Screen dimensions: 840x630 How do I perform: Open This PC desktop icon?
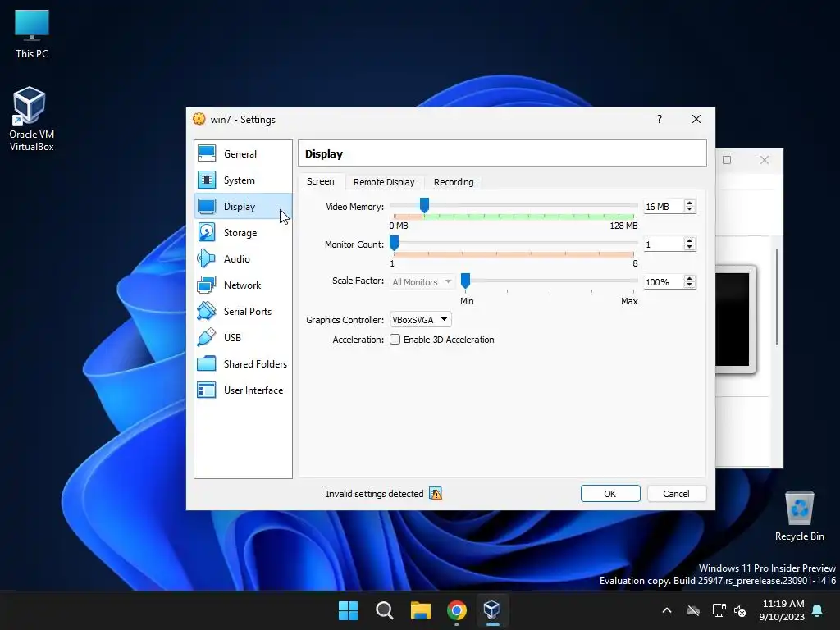(32, 33)
